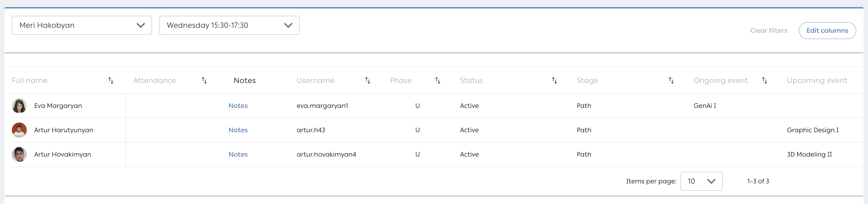Click Artur Harutyunyan's avatar
This screenshot has height=204, width=868.
tap(19, 130)
